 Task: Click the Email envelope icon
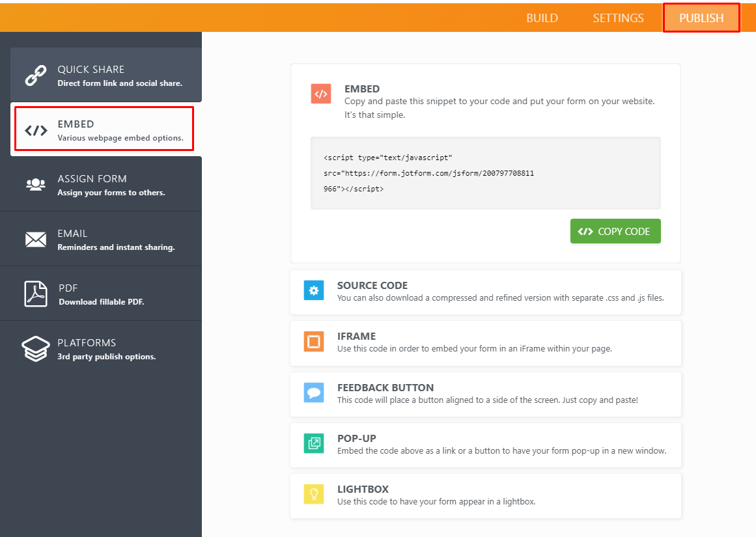pos(35,240)
